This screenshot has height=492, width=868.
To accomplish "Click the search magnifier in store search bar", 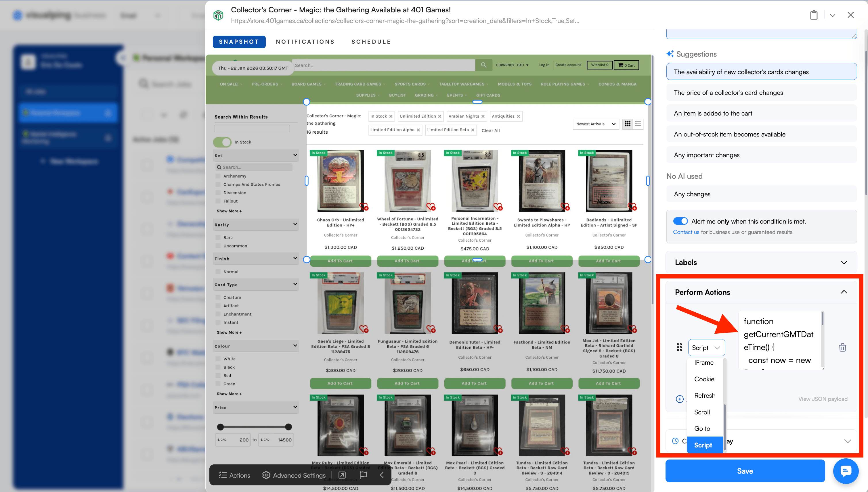I will coord(483,65).
